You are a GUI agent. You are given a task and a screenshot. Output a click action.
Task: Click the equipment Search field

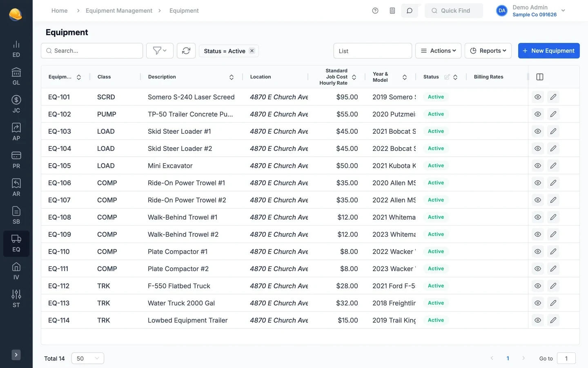coord(92,51)
